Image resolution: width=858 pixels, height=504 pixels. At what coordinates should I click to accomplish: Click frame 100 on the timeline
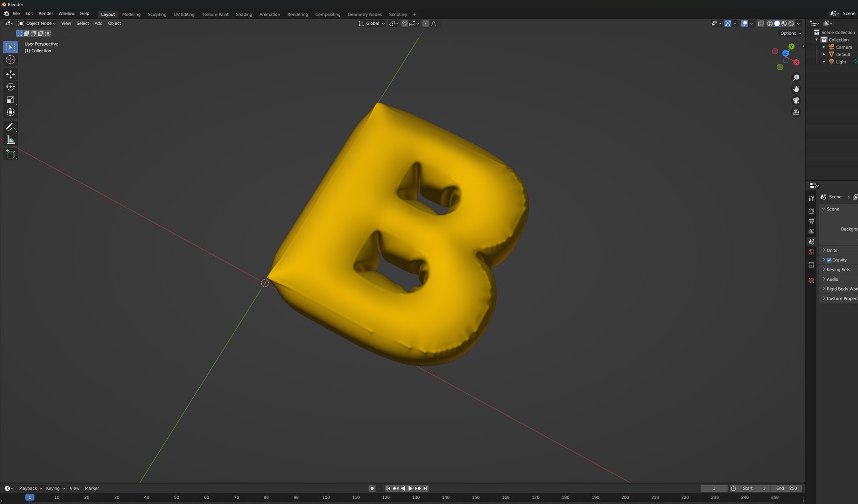click(326, 497)
